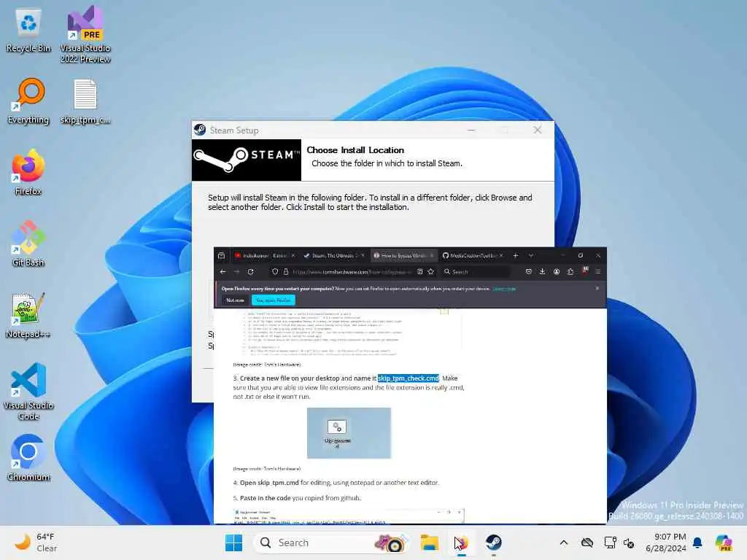
Task: Open the clock showing 9:07 PM
Action: [x=665, y=542]
